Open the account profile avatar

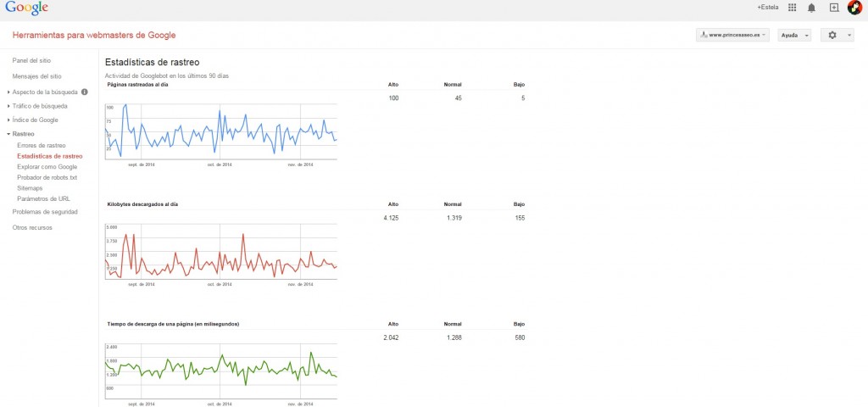click(854, 7)
